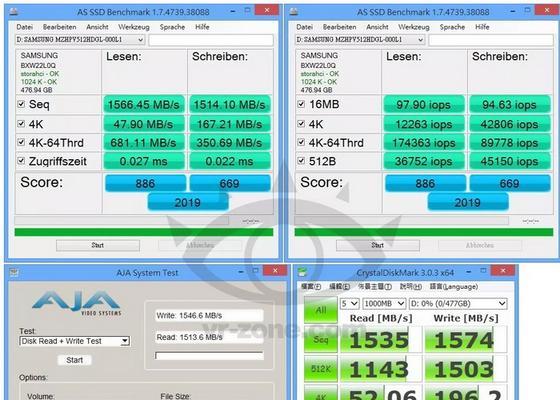
Task: Open Hilfe menu in right AS SSD window
Action: click(482, 27)
